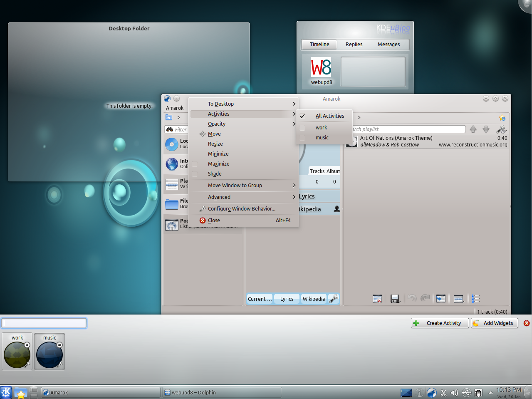Choose Minimize from the window menu

click(243, 154)
